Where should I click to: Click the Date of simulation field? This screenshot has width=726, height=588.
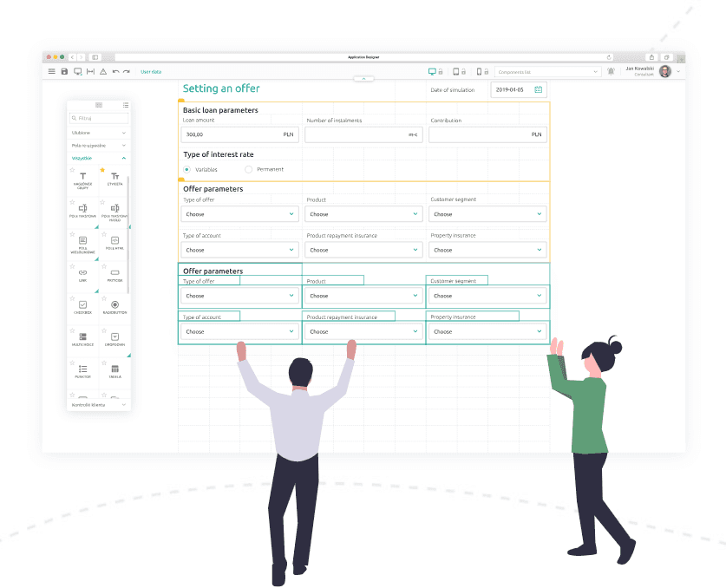[519, 89]
